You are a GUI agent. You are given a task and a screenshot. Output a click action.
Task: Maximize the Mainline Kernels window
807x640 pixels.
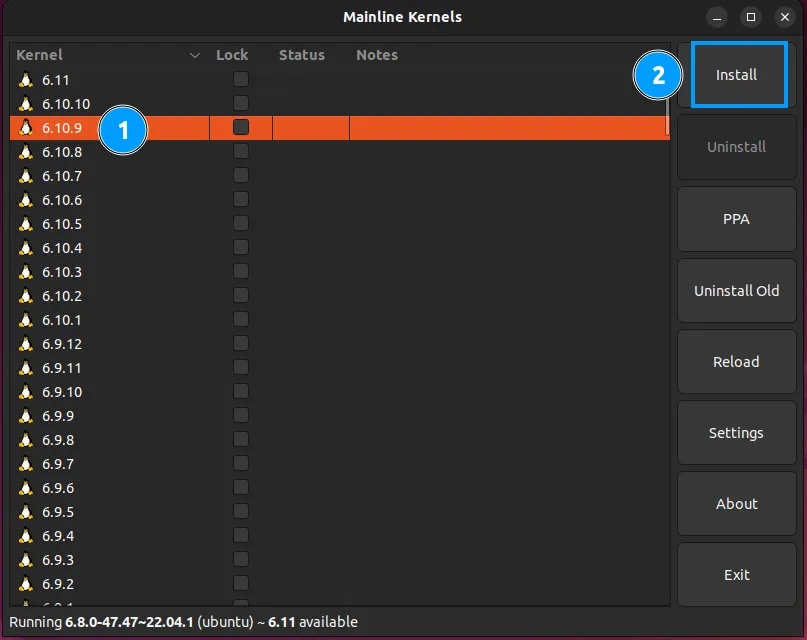click(751, 17)
